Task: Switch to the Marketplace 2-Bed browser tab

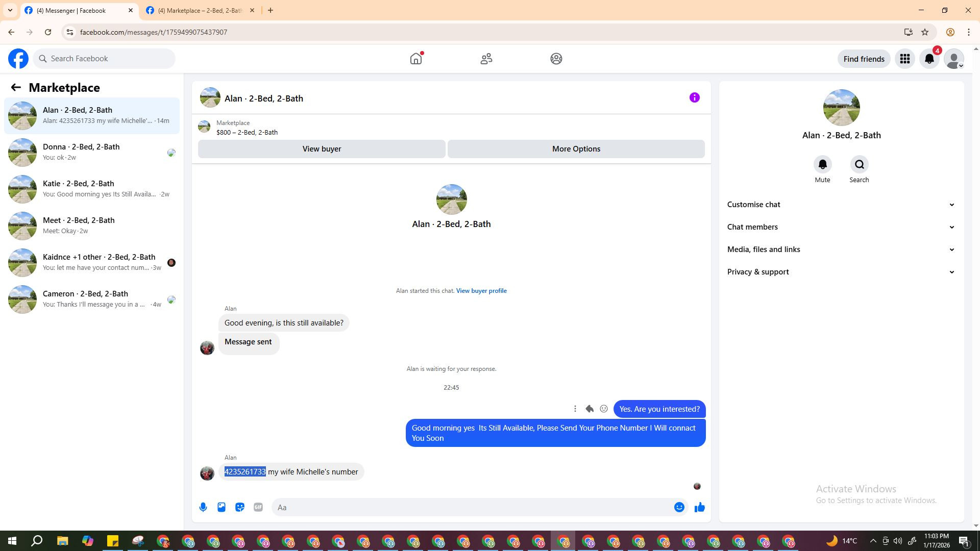Action: pos(200,10)
